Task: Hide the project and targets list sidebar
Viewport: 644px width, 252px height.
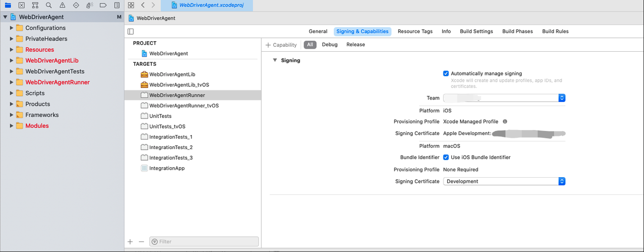Action: pos(131,31)
